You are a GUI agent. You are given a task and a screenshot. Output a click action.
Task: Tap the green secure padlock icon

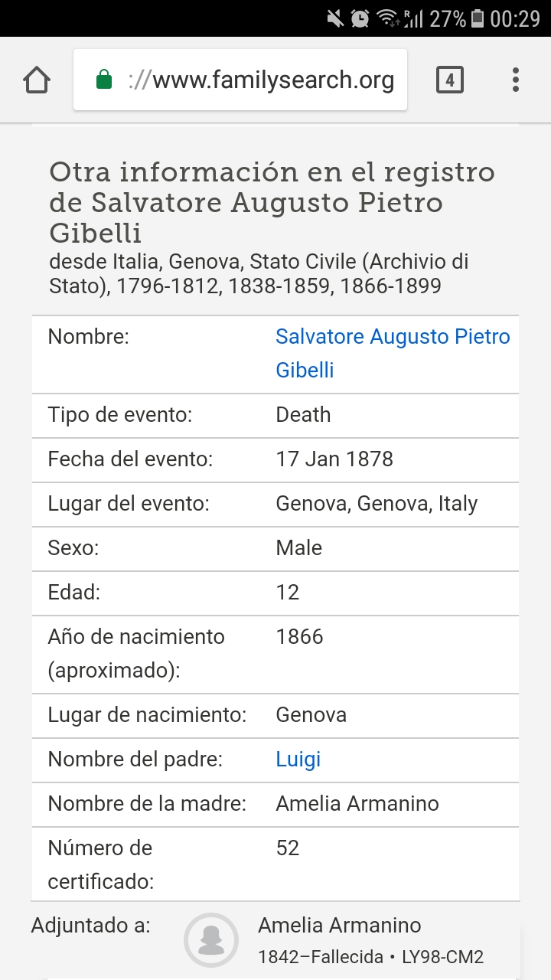104,80
